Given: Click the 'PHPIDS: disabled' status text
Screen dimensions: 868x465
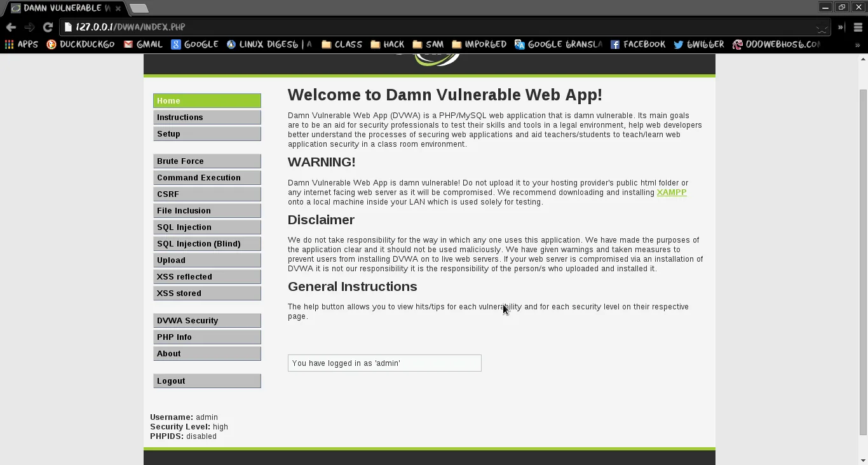Looking at the screenshot, I should point(183,436).
